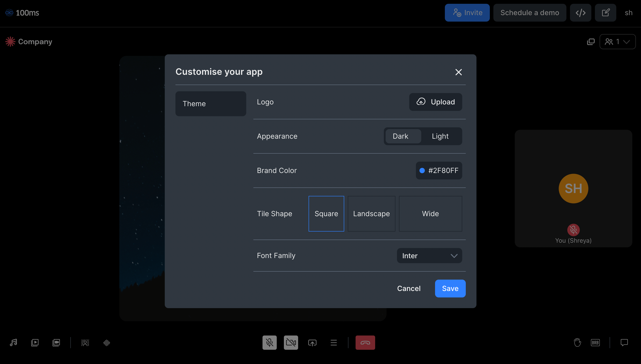The width and height of the screenshot is (641, 364).
Task: Choose Landscape tile shape
Action: pos(371,214)
